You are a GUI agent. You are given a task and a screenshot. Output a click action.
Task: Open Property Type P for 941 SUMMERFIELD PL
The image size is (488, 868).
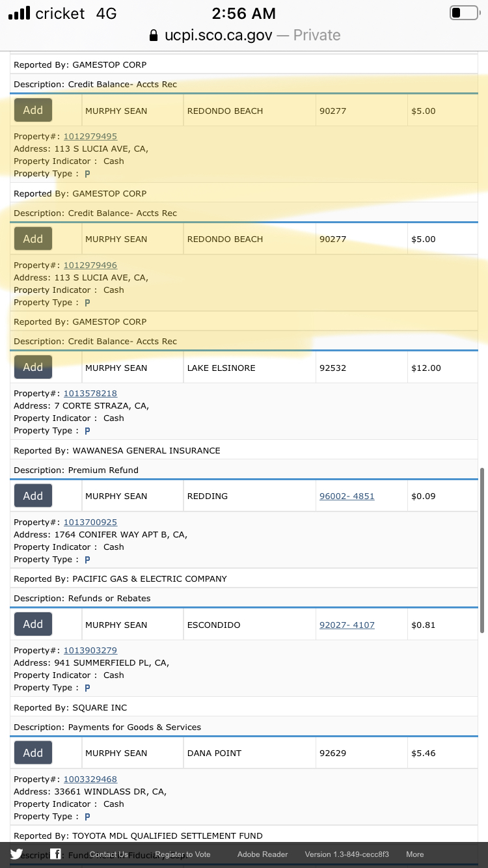coord(87,688)
